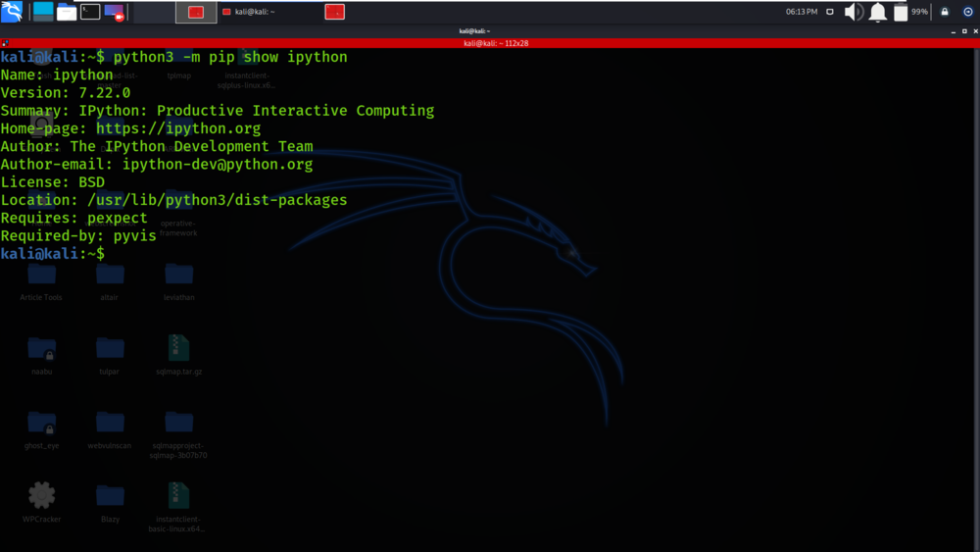Click the red terminal icon right of kali@kali taskbar entry
This screenshot has width=980, height=552.
pos(335,12)
